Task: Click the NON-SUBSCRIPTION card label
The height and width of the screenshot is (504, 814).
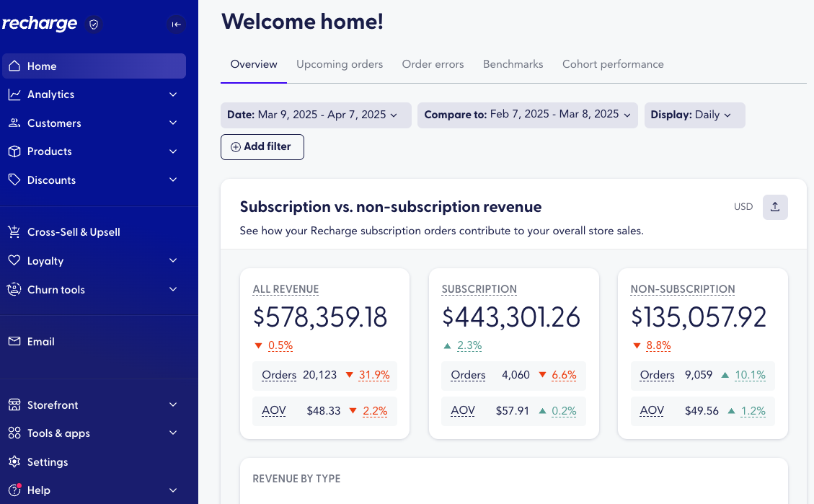Action: pyautogui.click(x=683, y=289)
